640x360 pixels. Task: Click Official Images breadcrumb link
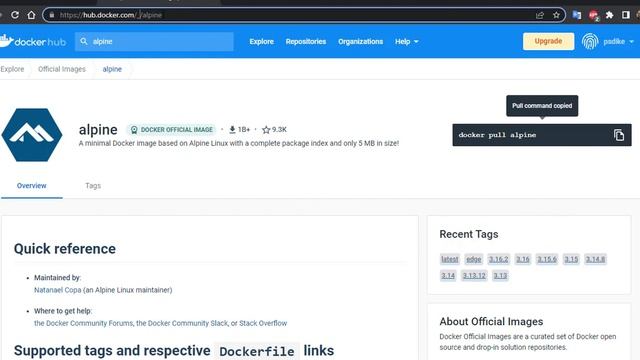pyautogui.click(x=62, y=69)
